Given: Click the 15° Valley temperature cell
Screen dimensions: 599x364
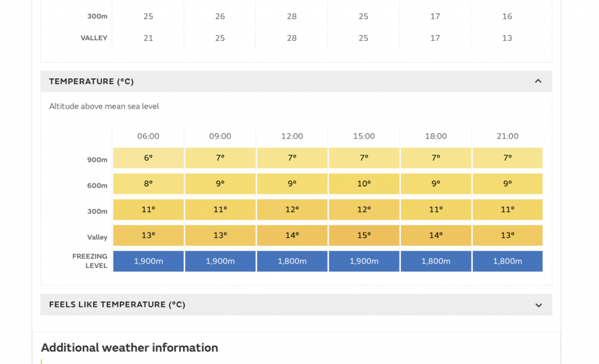Looking at the screenshot, I should point(364,235).
